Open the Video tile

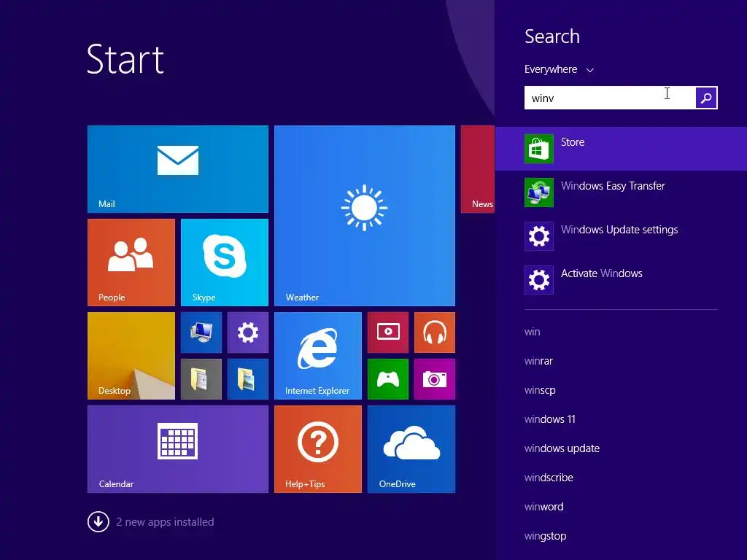(388, 332)
